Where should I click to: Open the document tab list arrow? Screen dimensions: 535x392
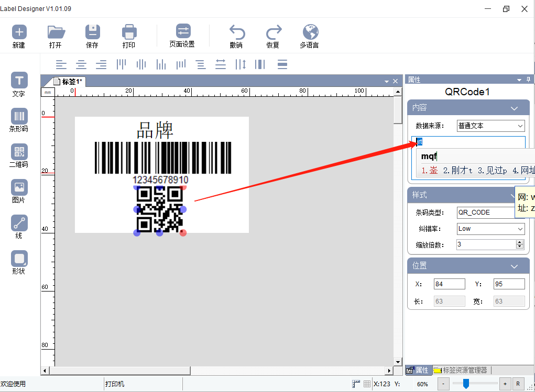(387, 82)
